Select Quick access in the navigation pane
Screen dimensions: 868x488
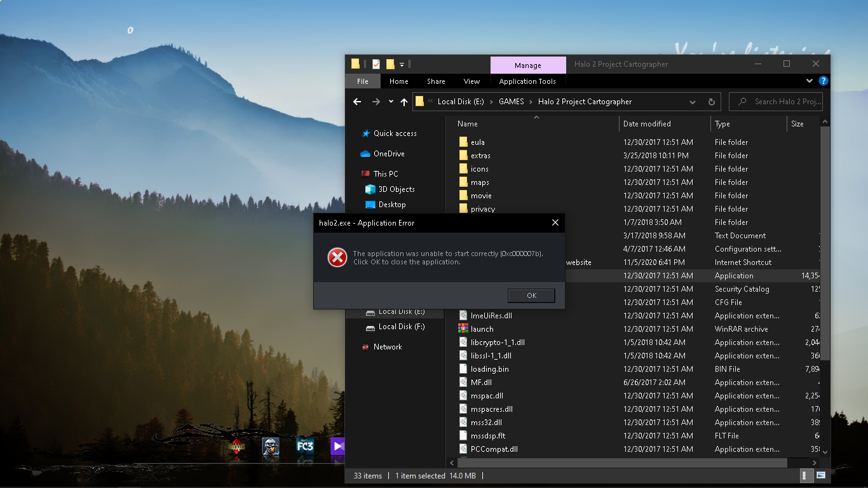point(395,133)
